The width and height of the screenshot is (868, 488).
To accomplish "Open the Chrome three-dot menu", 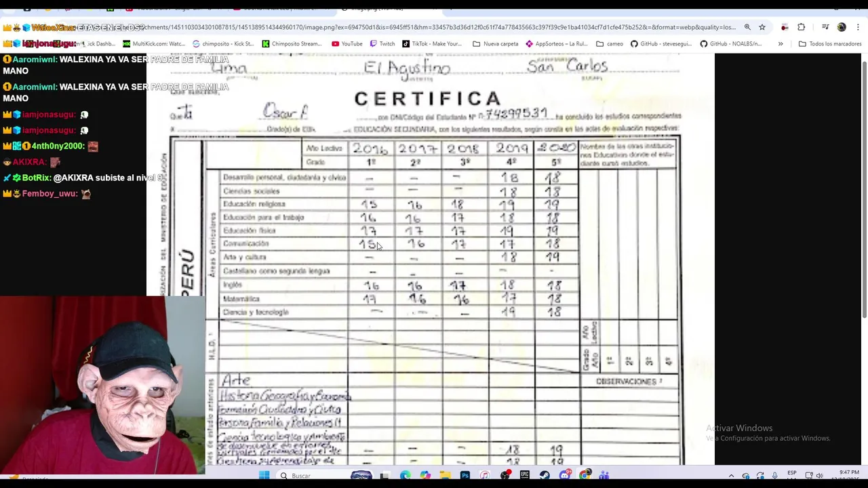I will pyautogui.click(x=859, y=27).
